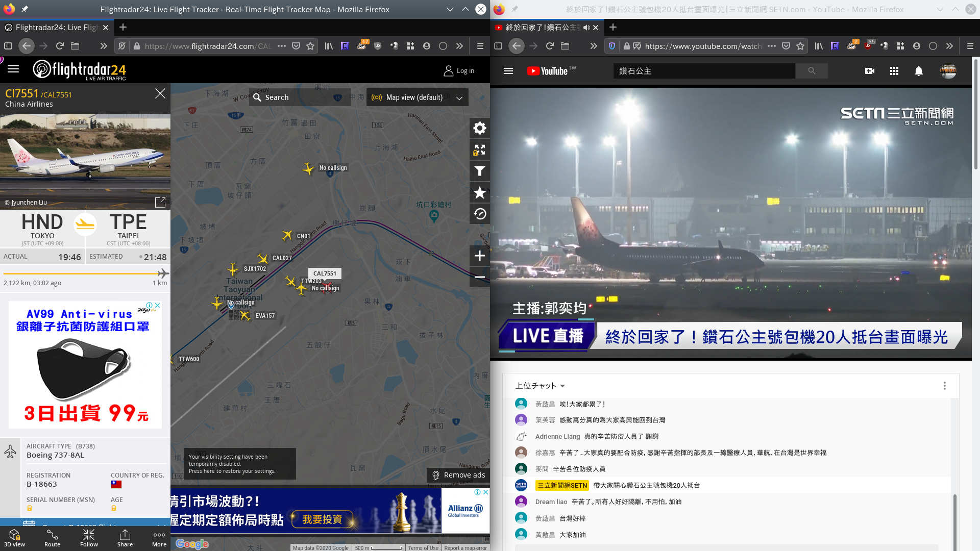Open map settings gear icon

tap(479, 128)
